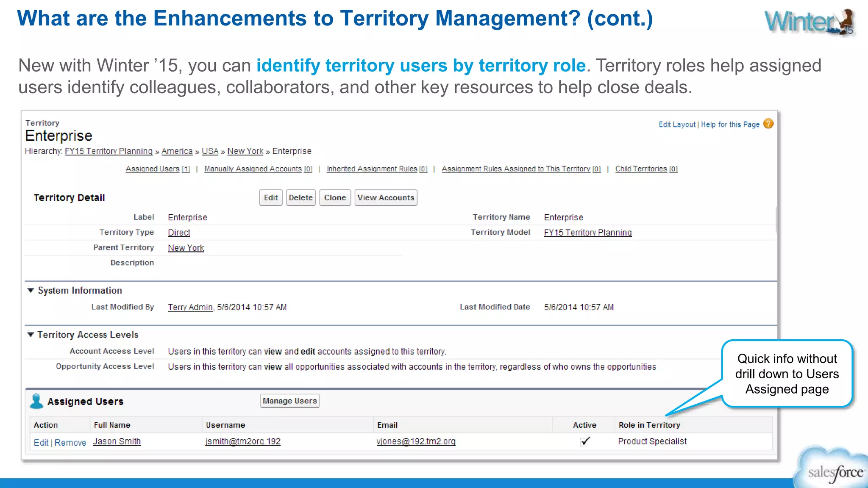The width and height of the screenshot is (868, 488).
Task: Click email vjones@192.tm2.org
Action: (416, 441)
